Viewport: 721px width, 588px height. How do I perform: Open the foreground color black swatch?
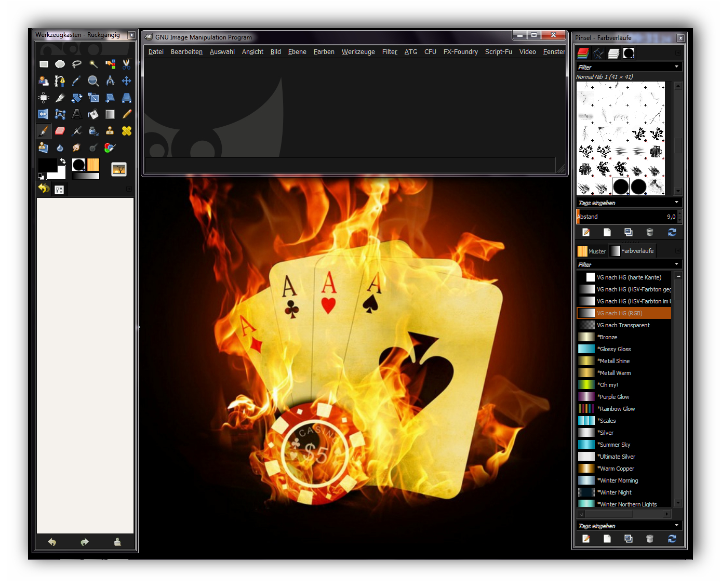(47, 165)
